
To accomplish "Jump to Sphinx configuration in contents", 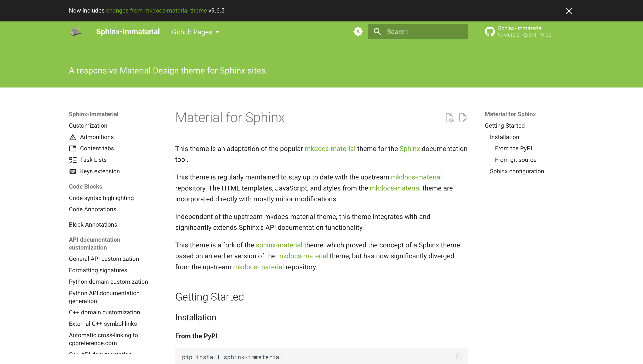I will pos(517,171).
